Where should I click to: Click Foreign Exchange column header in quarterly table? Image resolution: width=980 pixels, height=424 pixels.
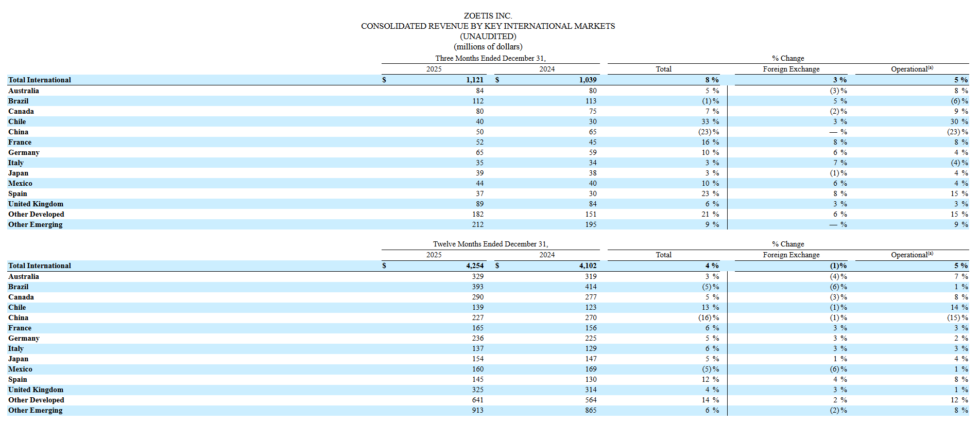pos(791,69)
